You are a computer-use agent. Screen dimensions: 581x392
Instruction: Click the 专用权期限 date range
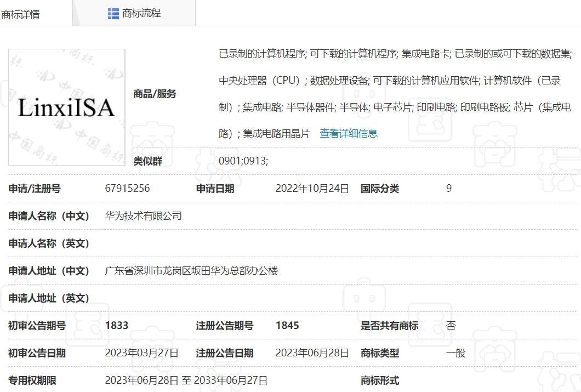186,379
